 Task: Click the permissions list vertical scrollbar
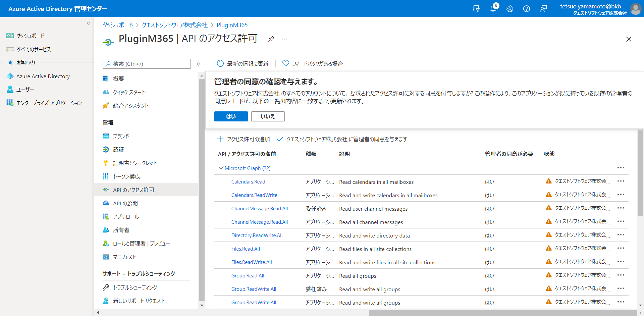pyautogui.click(x=640, y=173)
